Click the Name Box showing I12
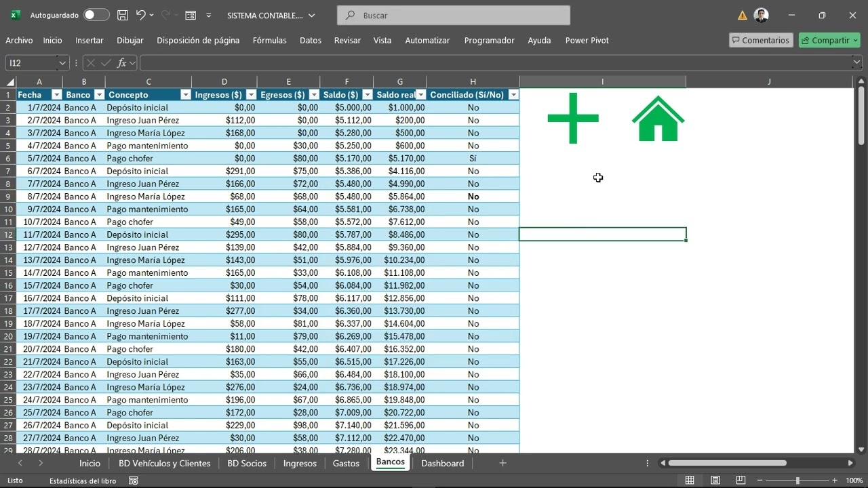Screen dimensions: 868x488 coord(32,62)
